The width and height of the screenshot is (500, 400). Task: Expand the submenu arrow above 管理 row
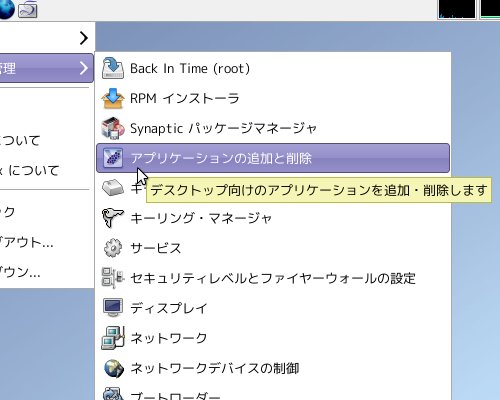[84, 38]
